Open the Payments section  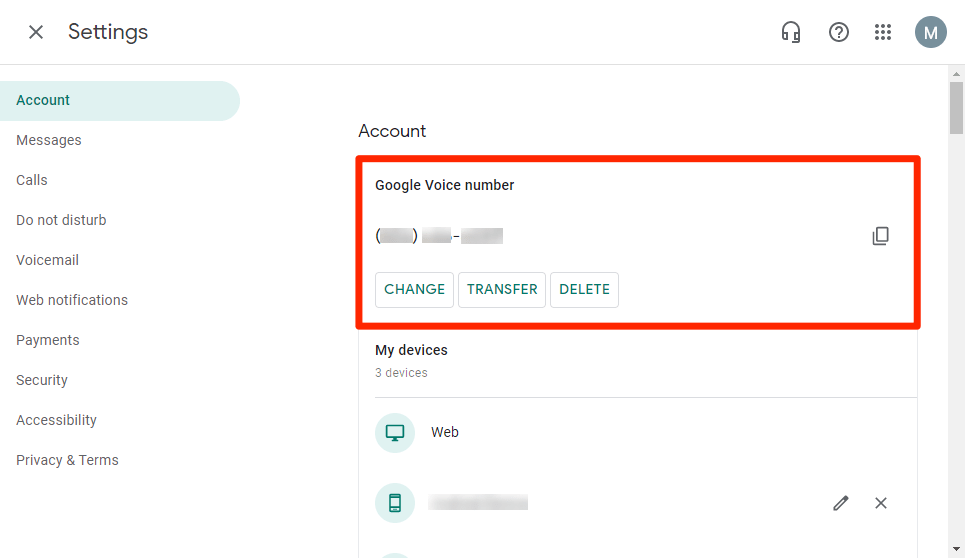pos(47,340)
